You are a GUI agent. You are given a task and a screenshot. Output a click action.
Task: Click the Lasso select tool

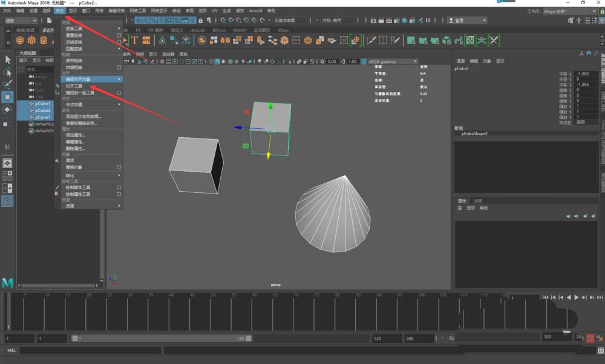pos(8,72)
